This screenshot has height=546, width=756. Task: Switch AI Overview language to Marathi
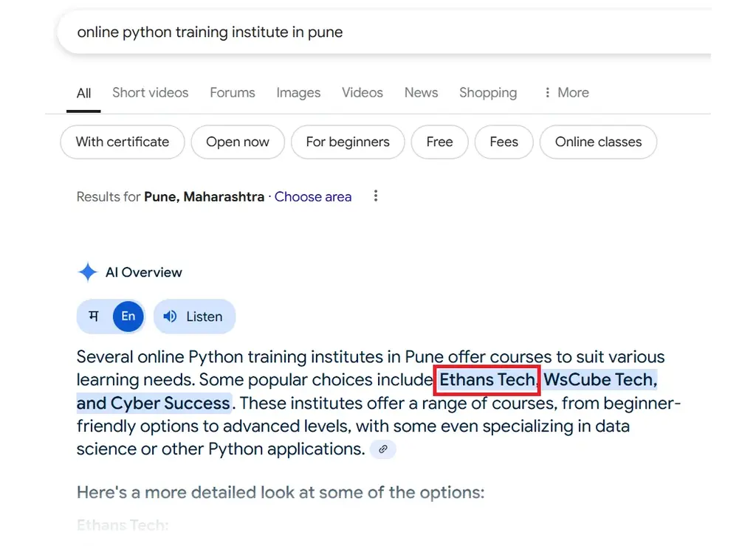[94, 317]
